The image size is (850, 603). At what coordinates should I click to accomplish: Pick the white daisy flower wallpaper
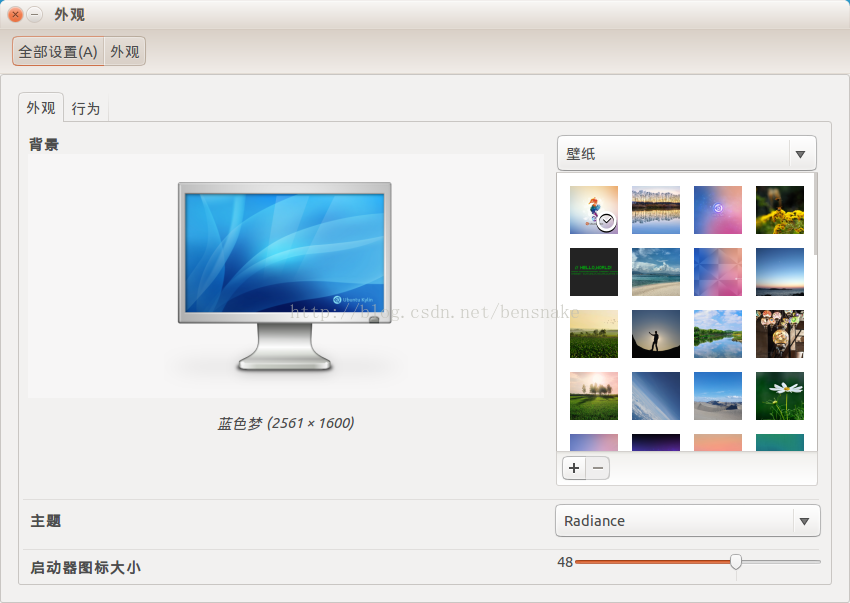coord(780,396)
